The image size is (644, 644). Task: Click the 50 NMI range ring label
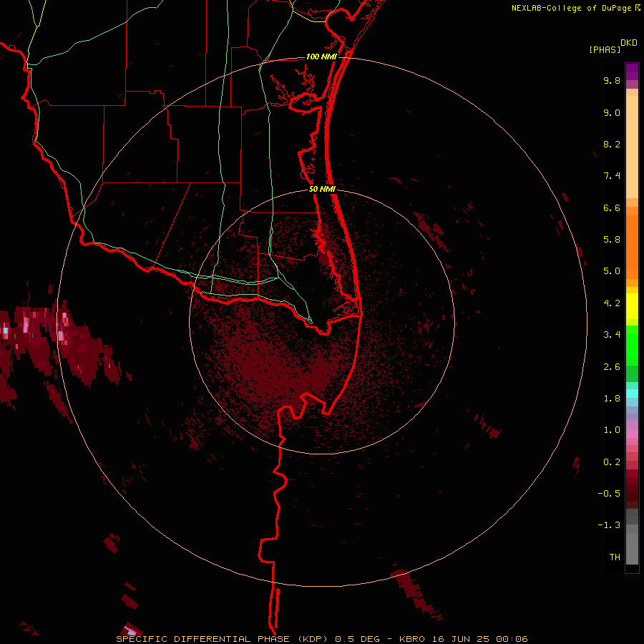(x=322, y=189)
